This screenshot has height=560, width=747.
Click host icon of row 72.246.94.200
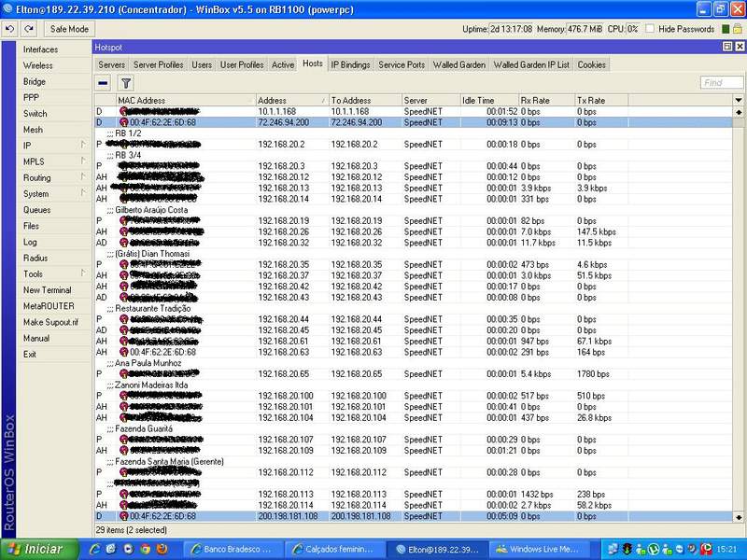[124, 122]
